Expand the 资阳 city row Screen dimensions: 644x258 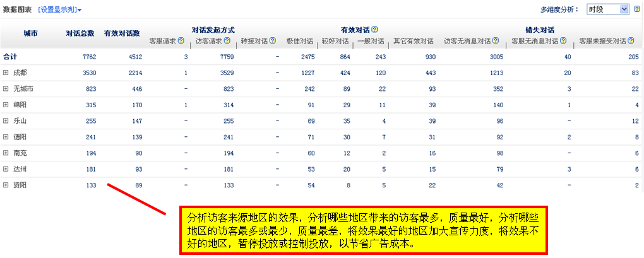[x=6, y=185]
